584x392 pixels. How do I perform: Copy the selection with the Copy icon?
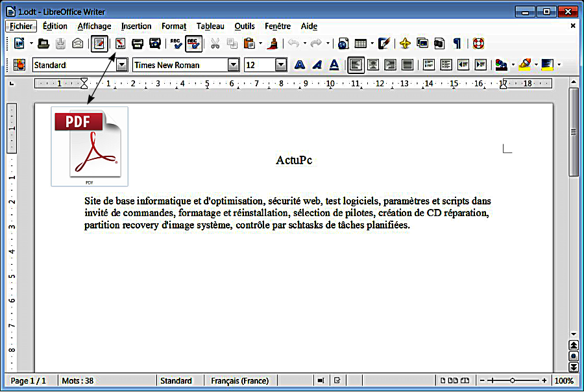(232, 43)
